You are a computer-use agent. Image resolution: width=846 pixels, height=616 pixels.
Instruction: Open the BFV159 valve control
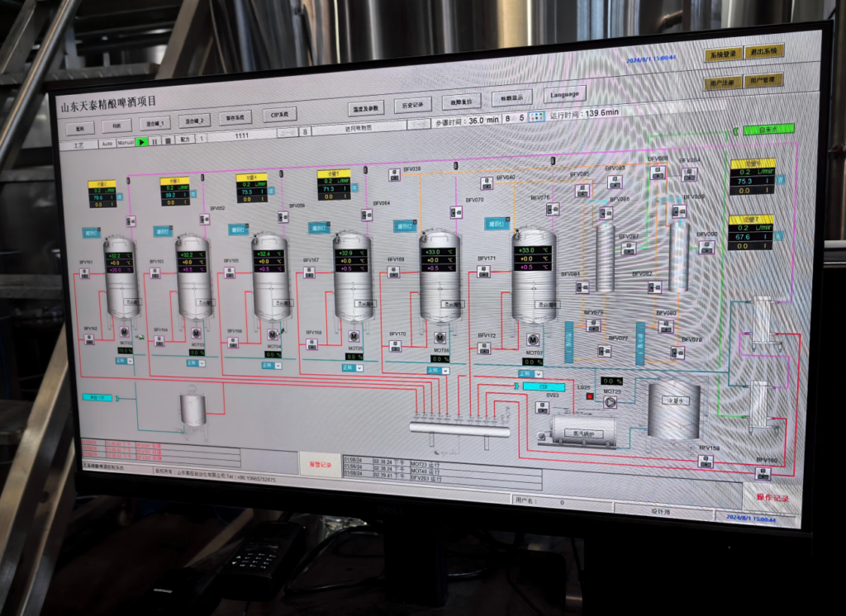click(x=706, y=461)
